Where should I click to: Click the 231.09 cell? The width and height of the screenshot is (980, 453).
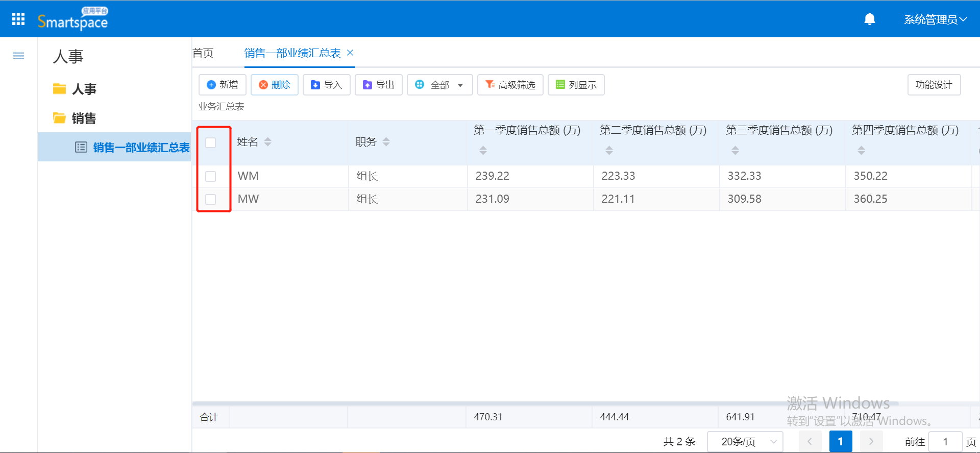[530, 199]
